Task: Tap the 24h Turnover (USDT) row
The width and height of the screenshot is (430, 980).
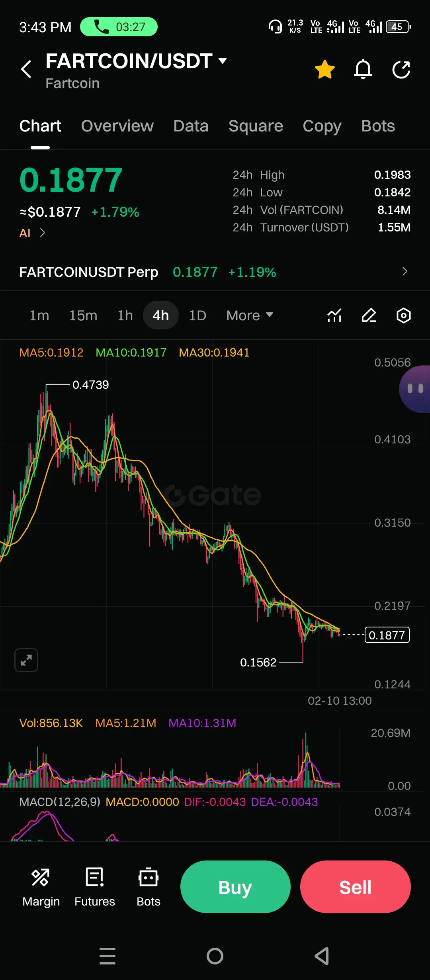Action: click(x=322, y=227)
